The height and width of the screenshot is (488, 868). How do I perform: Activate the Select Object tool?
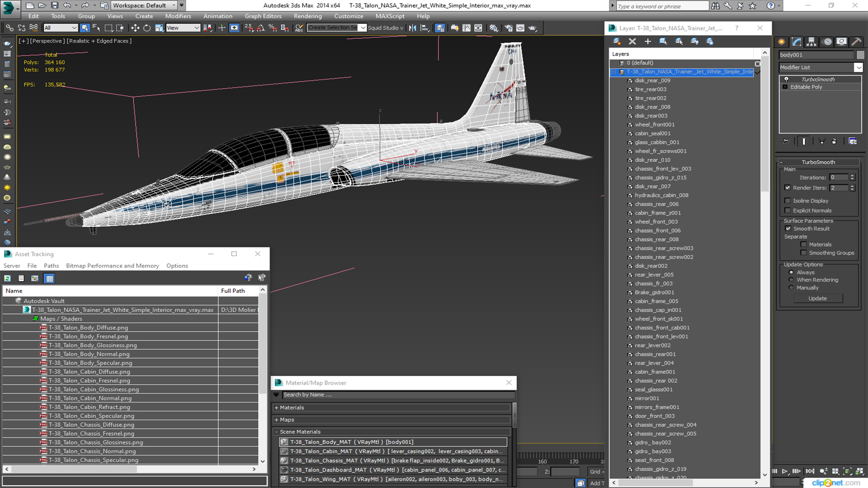(x=85, y=28)
